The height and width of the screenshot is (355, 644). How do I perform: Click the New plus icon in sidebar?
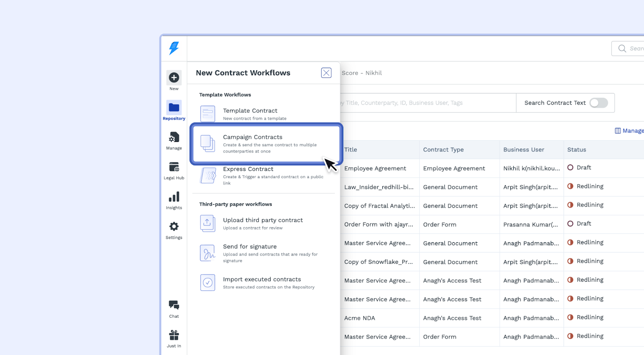point(174,78)
